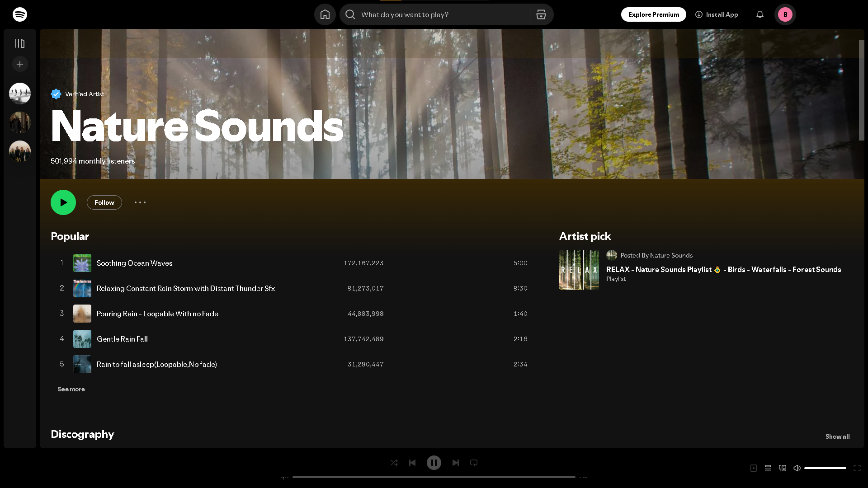Toggle Follow for Nature Sounds
868x488 pixels.
[104, 202]
